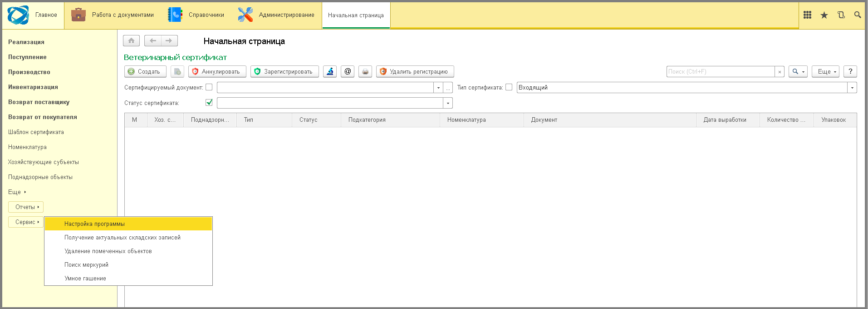Open help with question mark button
Viewport: 868px width, 309px height.
tap(850, 71)
